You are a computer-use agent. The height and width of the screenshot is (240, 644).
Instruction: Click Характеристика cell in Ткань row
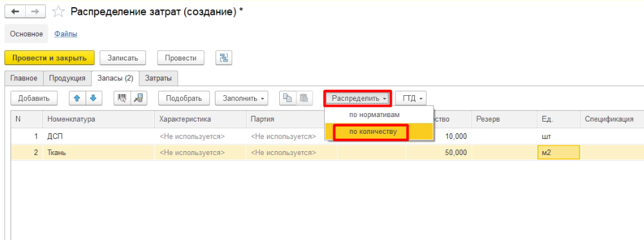(x=201, y=152)
